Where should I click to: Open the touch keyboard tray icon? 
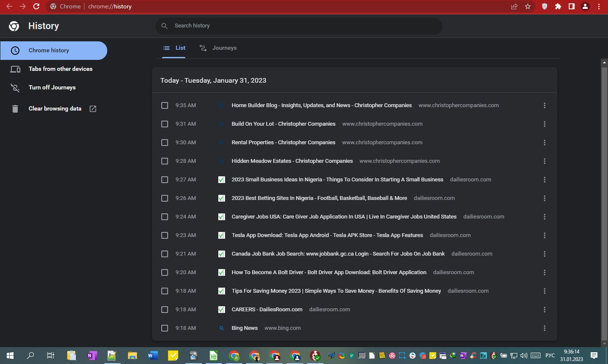pyautogui.click(x=536, y=356)
